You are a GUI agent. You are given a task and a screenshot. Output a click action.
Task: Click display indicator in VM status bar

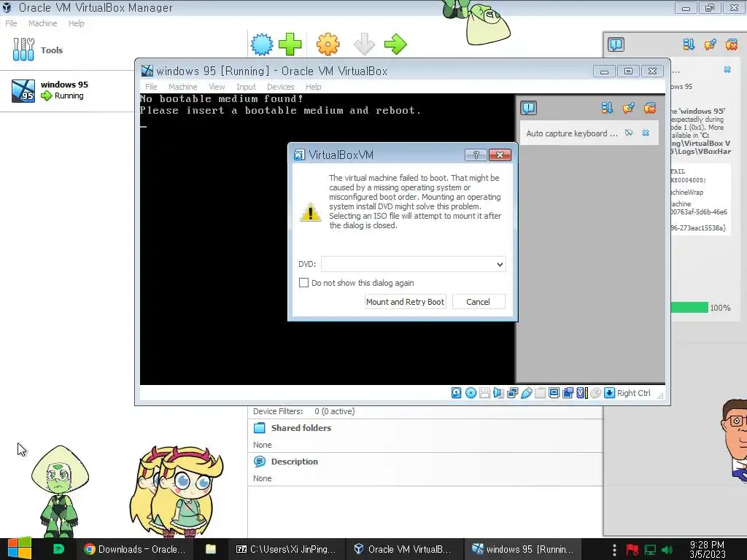click(x=554, y=393)
